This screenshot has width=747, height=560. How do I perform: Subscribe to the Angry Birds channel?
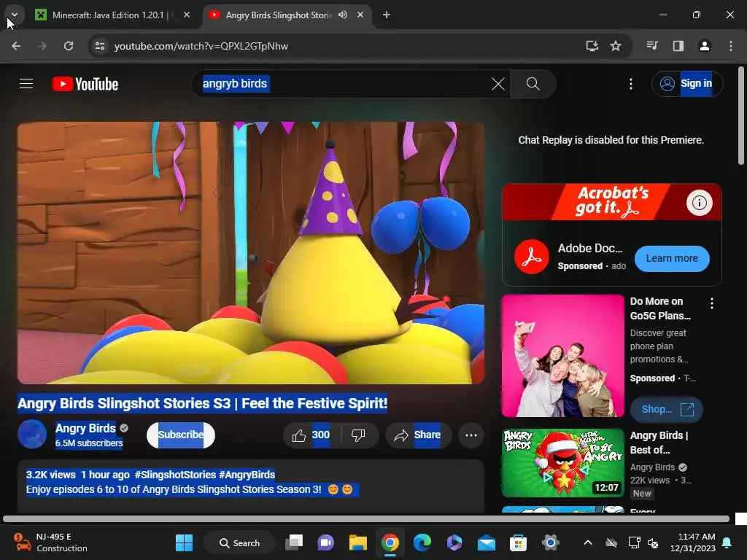(x=181, y=435)
